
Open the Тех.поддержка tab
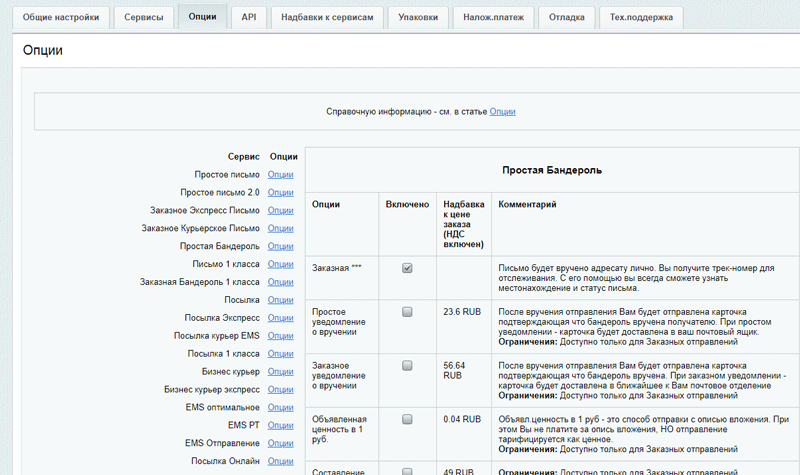coord(641,17)
